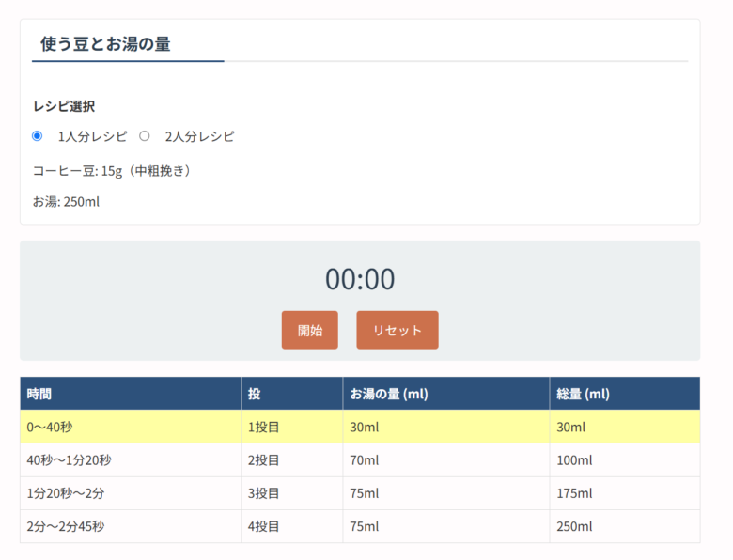This screenshot has height=560, width=733.
Task: Select the 40秒〜1分20秒 time cell
Action: [70, 460]
